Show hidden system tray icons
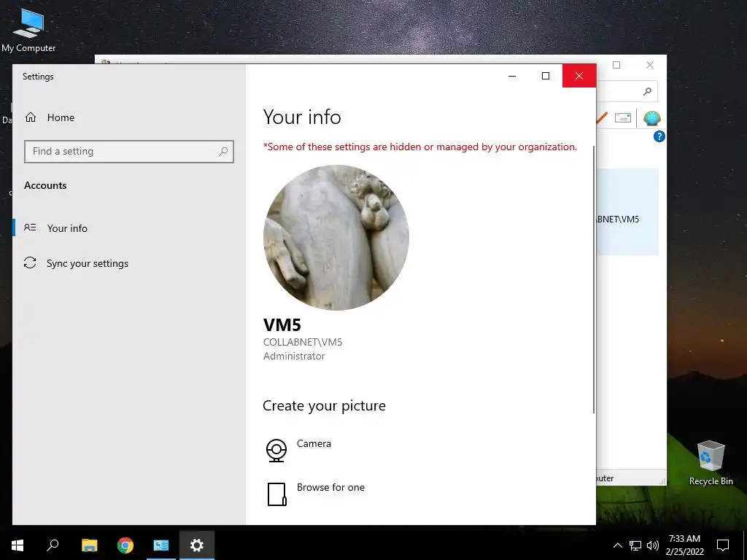 pyautogui.click(x=617, y=545)
